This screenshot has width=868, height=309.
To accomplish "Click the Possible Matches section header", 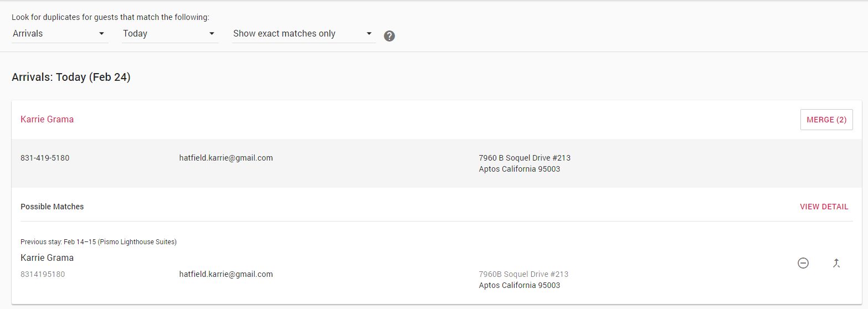I will pos(52,207).
